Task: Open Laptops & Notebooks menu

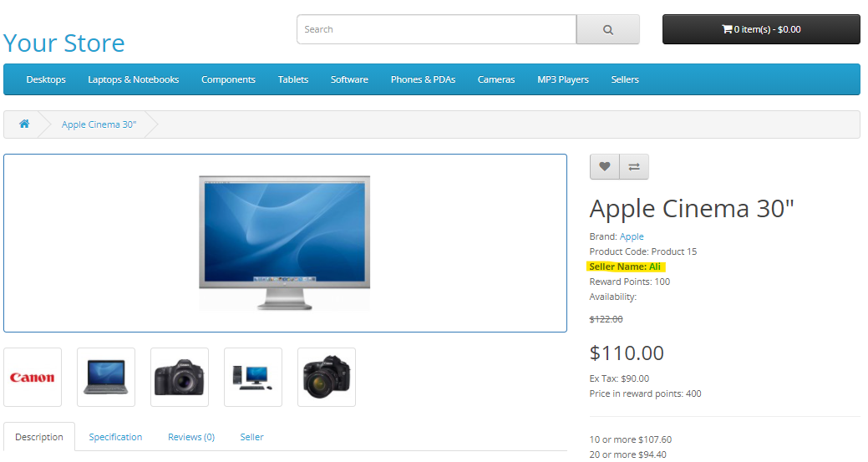Action: [x=134, y=79]
